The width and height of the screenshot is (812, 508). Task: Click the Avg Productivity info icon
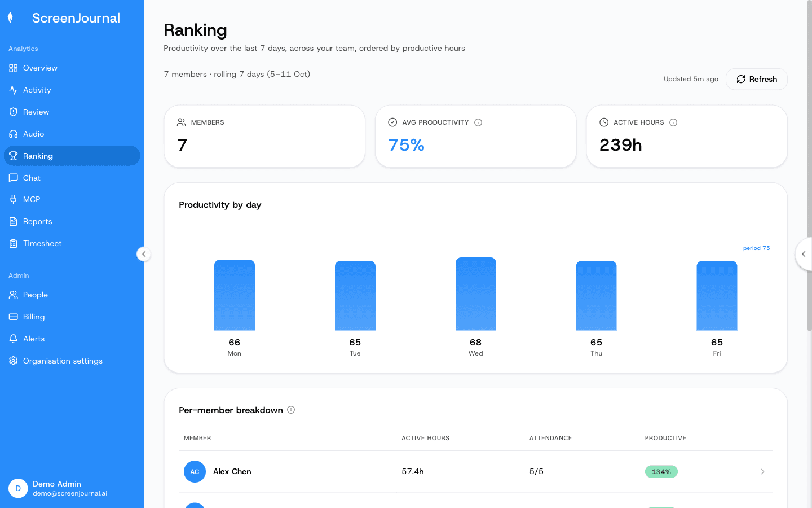pyautogui.click(x=478, y=122)
